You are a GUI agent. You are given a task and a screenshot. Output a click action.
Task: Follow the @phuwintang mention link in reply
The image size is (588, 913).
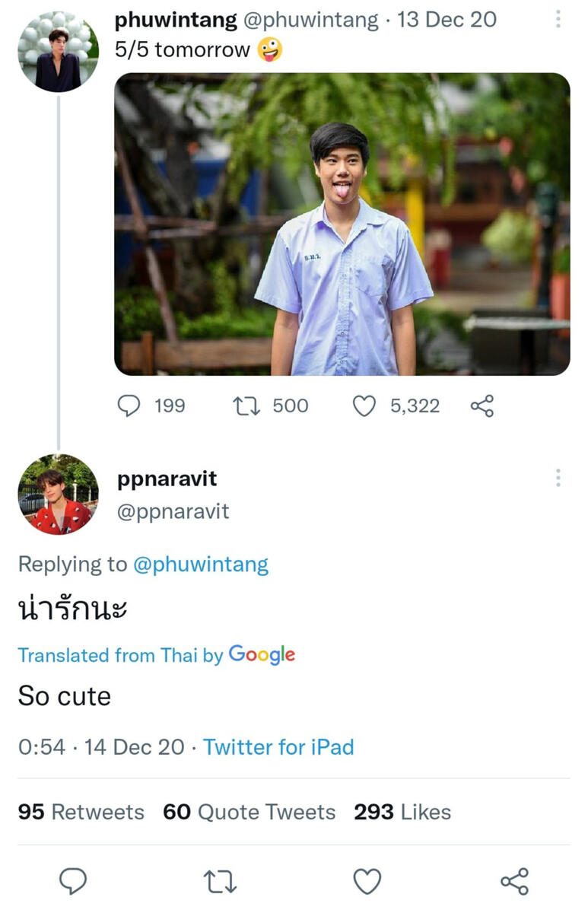coord(201,565)
